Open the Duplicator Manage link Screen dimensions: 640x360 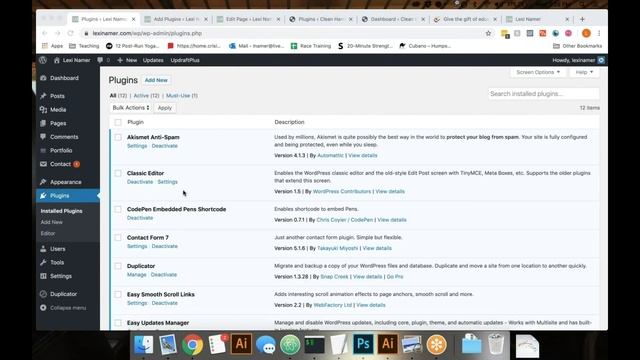136,275
